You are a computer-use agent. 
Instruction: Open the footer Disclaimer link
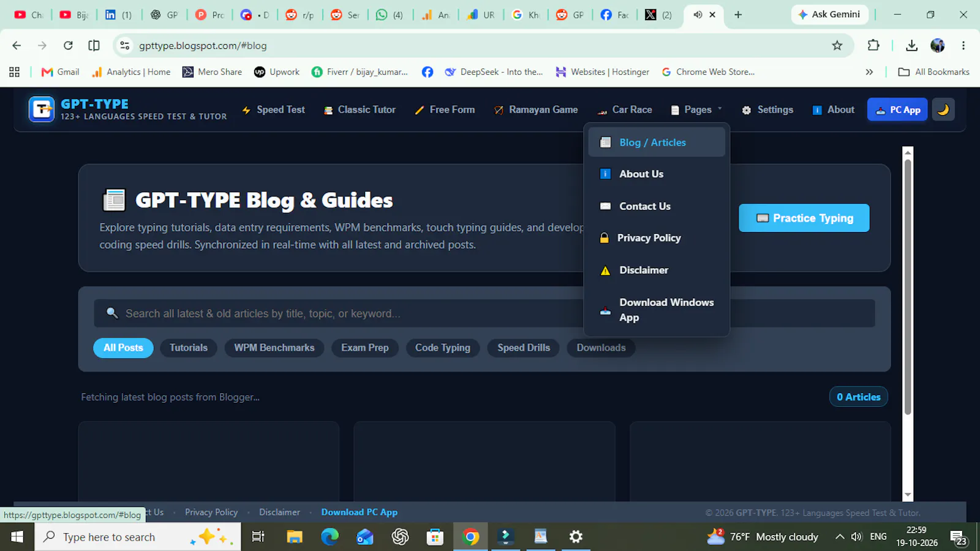point(279,512)
